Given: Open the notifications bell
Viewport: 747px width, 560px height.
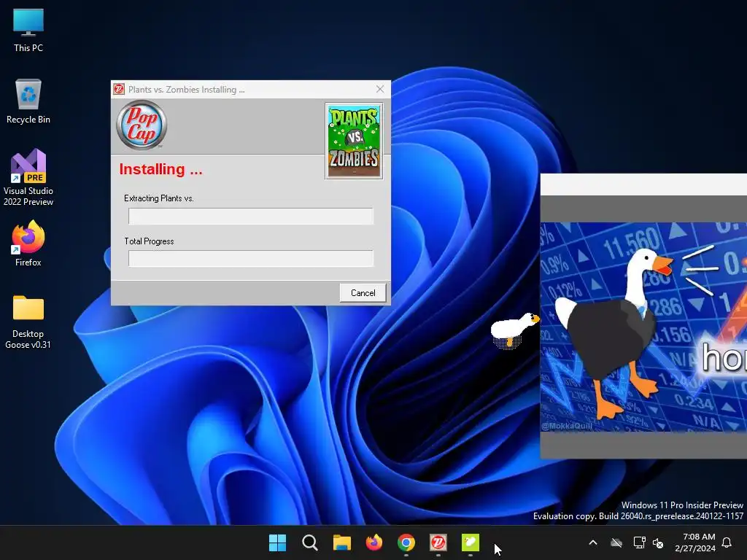Looking at the screenshot, I should (x=727, y=542).
